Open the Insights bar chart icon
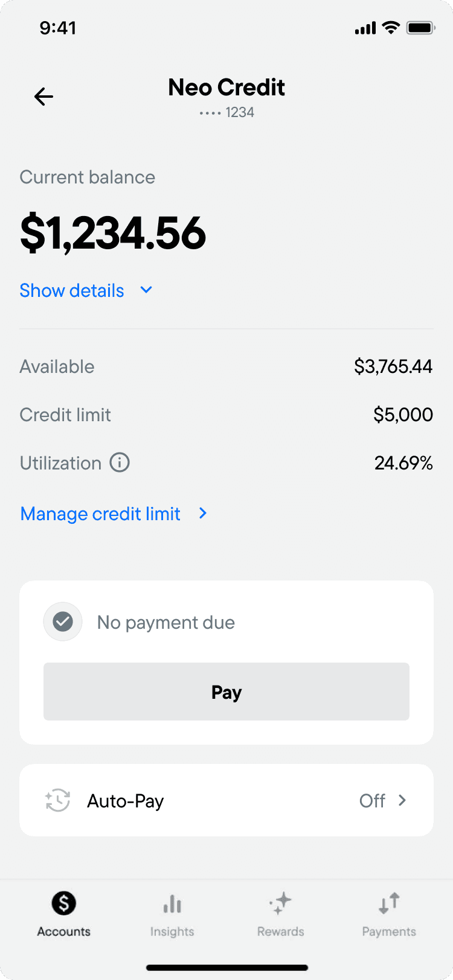This screenshot has width=453, height=980. pos(172,904)
